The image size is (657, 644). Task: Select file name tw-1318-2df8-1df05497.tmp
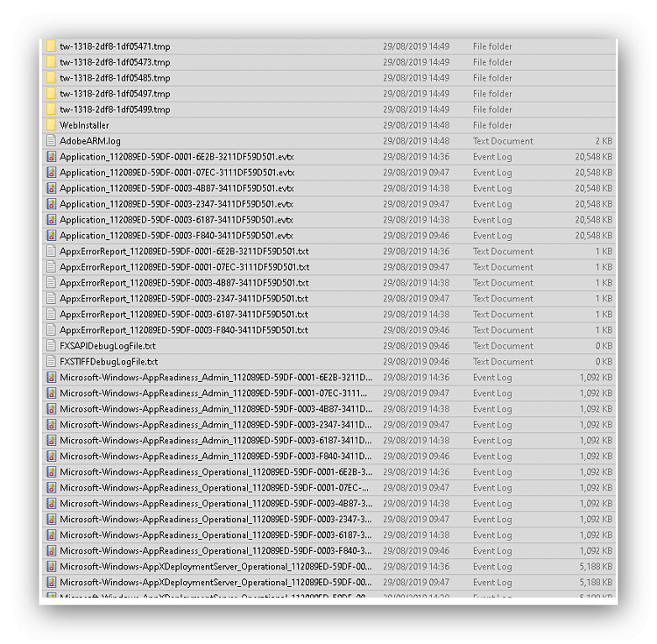(x=115, y=94)
